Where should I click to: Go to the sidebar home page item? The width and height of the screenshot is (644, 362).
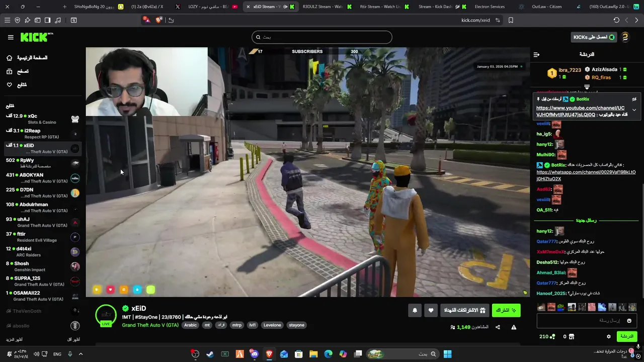pos(27,58)
